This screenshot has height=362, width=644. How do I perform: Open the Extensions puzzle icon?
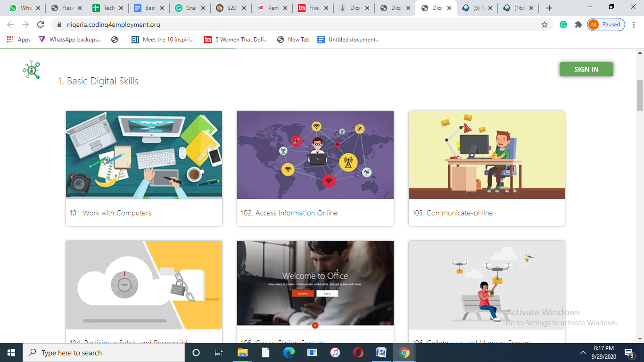click(578, 25)
